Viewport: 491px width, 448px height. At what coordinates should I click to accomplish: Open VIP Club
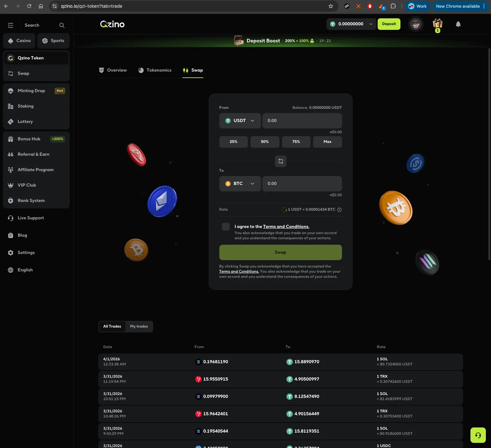coord(36,185)
